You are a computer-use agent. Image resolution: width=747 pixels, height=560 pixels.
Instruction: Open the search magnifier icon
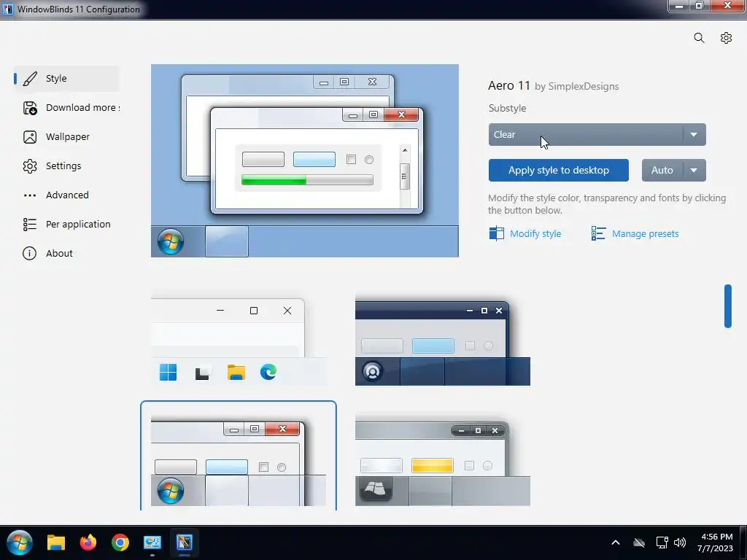[699, 38]
